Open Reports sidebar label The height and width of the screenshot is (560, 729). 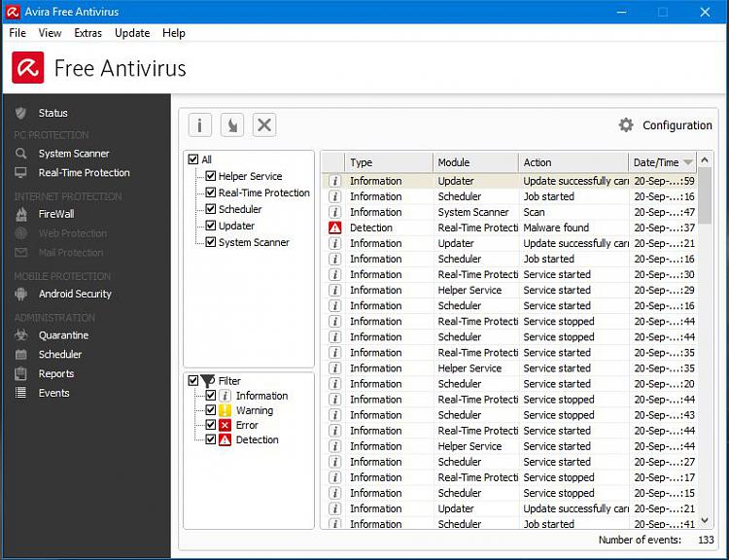56,374
